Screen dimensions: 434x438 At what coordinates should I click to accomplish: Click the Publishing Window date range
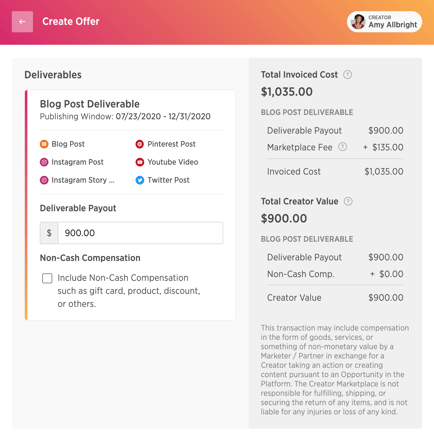pos(163,116)
